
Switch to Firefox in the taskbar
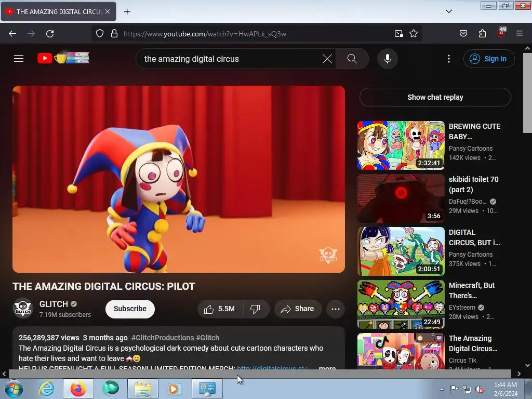coord(78,389)
